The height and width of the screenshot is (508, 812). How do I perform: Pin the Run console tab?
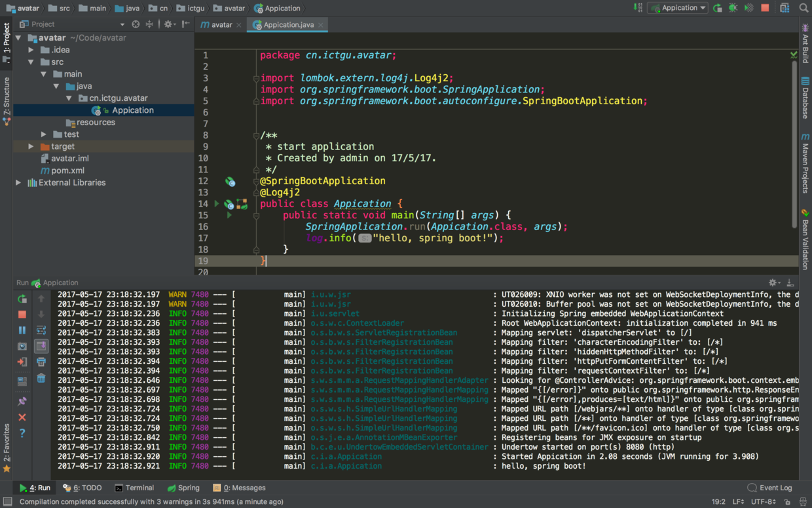22,401
